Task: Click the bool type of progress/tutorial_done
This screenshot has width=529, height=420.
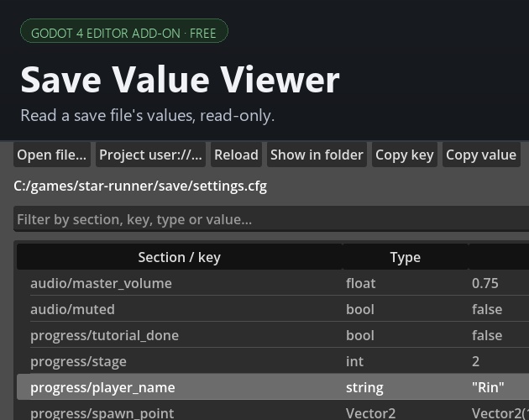Action: coord(360,335)
